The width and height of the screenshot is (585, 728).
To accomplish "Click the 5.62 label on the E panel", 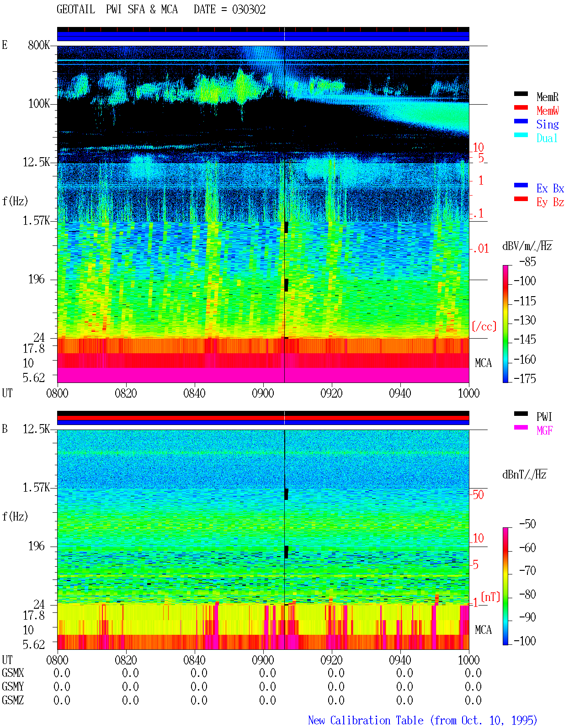I will [x=34, y=377].
